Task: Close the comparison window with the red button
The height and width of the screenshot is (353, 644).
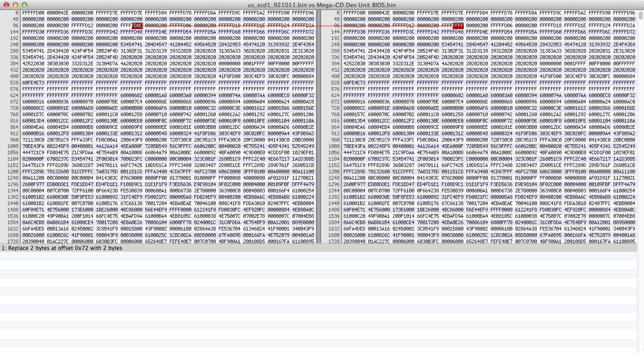Action: click(x=6, y=5)
